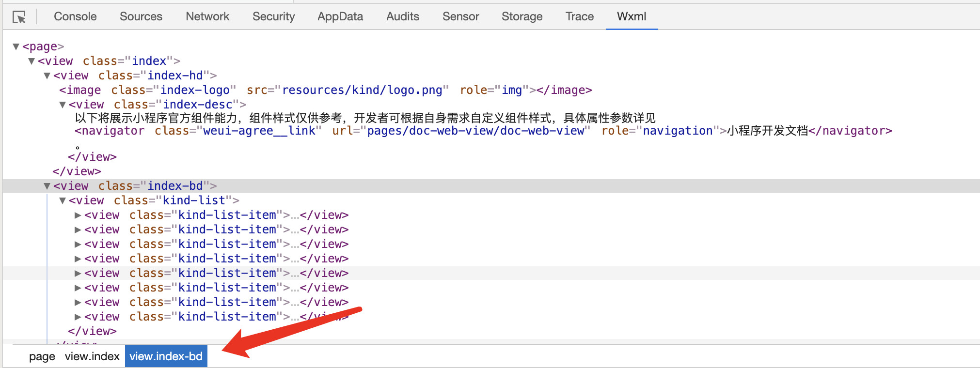Select the AppData tab

click(340, 16)
